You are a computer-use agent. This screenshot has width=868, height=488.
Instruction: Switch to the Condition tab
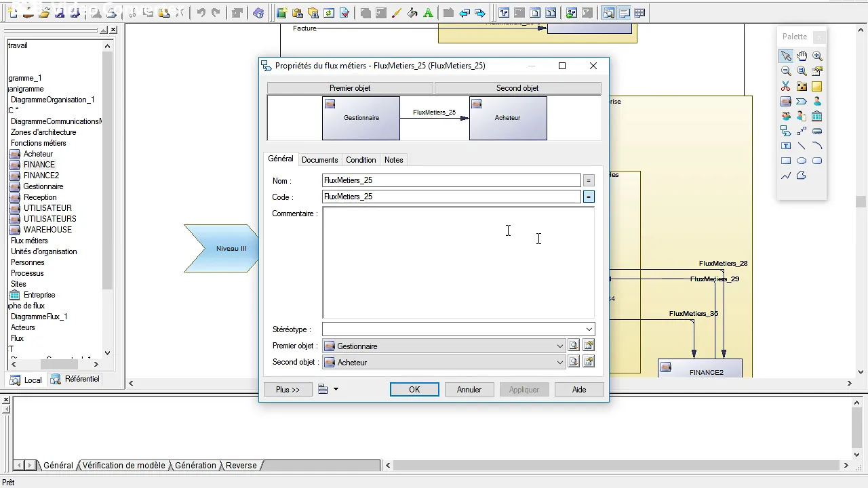coord(361,160)
